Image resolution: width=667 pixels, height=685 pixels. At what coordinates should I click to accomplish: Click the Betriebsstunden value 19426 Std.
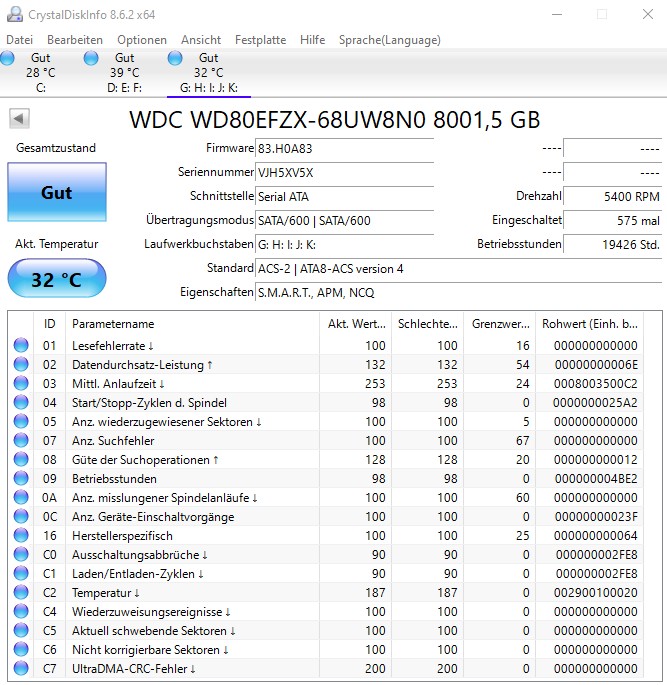tap(613, 244)
